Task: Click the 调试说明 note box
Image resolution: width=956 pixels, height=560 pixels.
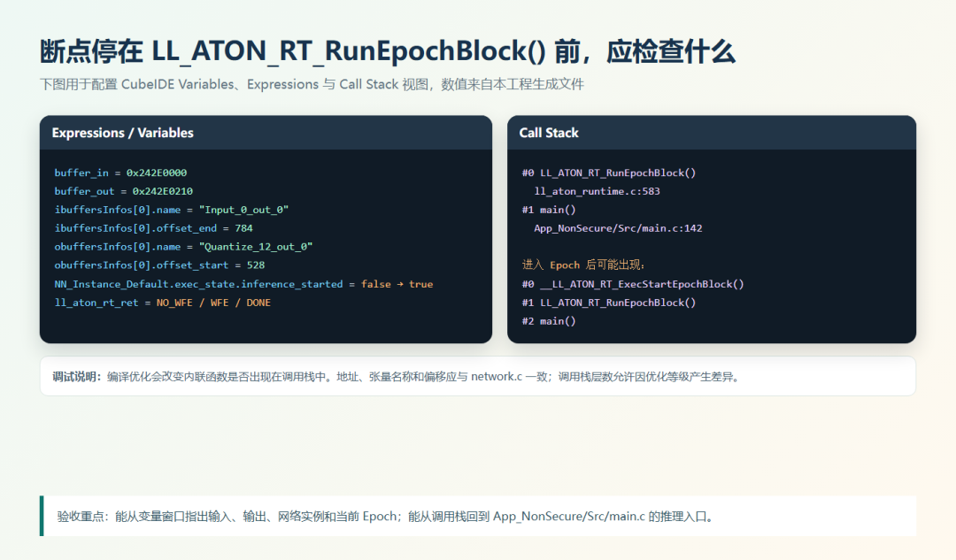Action: pyautogui.click(x=478, y=377)
